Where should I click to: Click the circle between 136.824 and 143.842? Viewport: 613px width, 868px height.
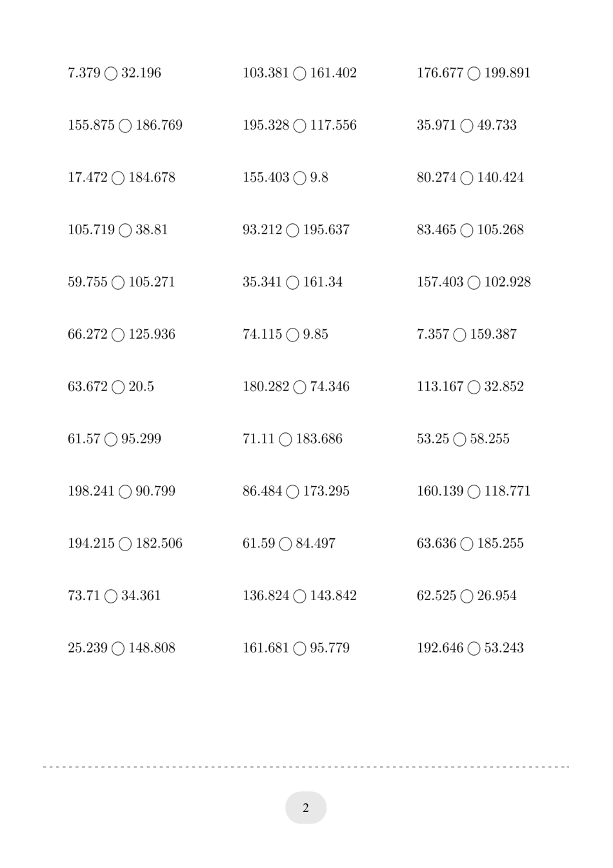pos(299,596)
